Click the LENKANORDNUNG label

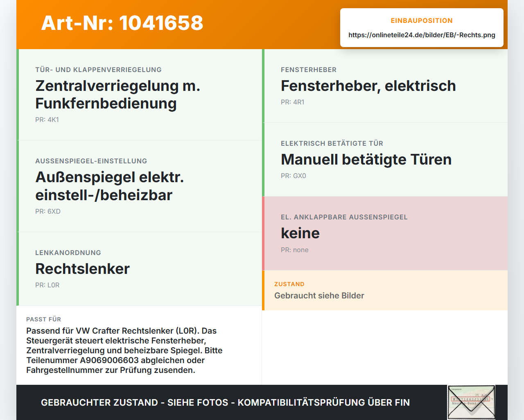click(68, 253)
